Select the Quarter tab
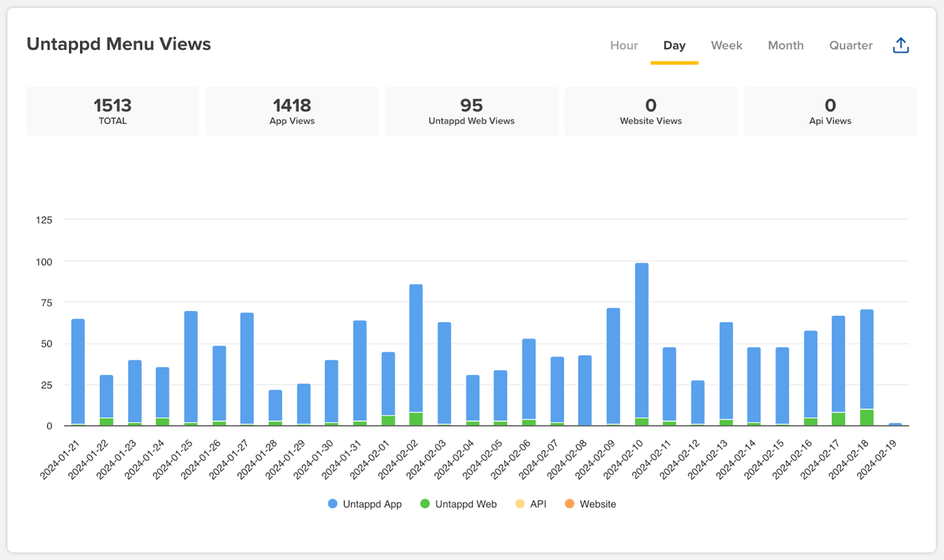Screen dimensions: 944x560 [850, 45]
